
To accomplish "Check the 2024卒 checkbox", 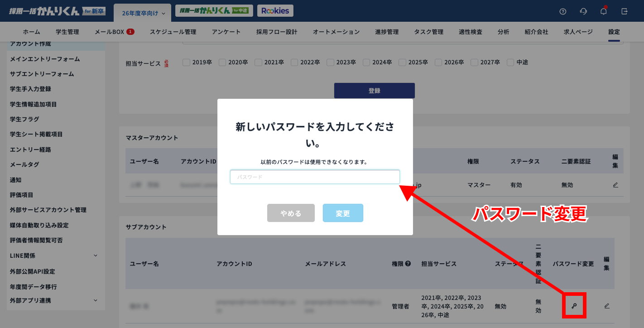I will tap(366, 62).
